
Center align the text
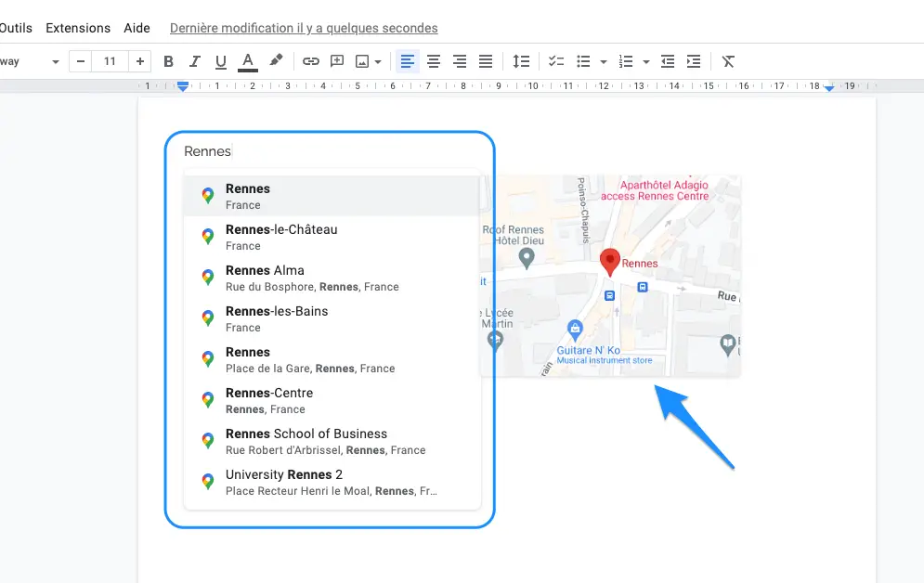pos(434,61)
